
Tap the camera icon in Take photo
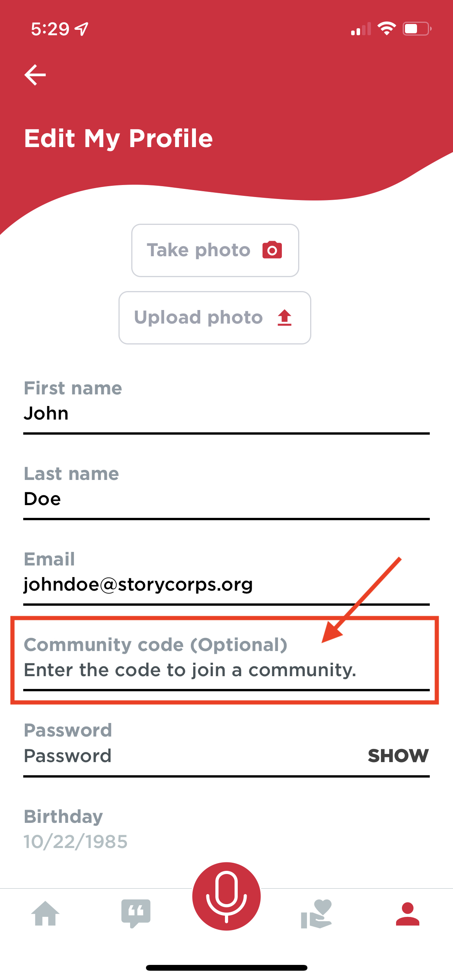pos(272,250)
